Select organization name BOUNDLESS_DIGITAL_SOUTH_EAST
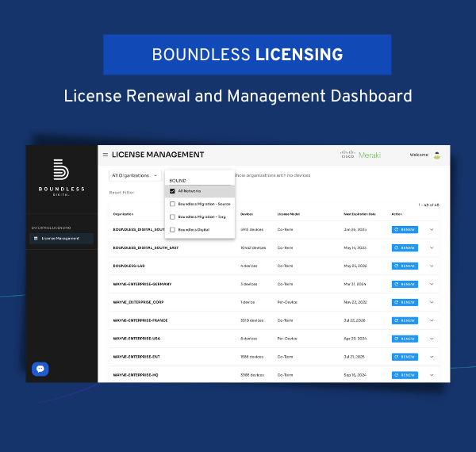The width and height of the screenshot is (476, 452). 146,248
